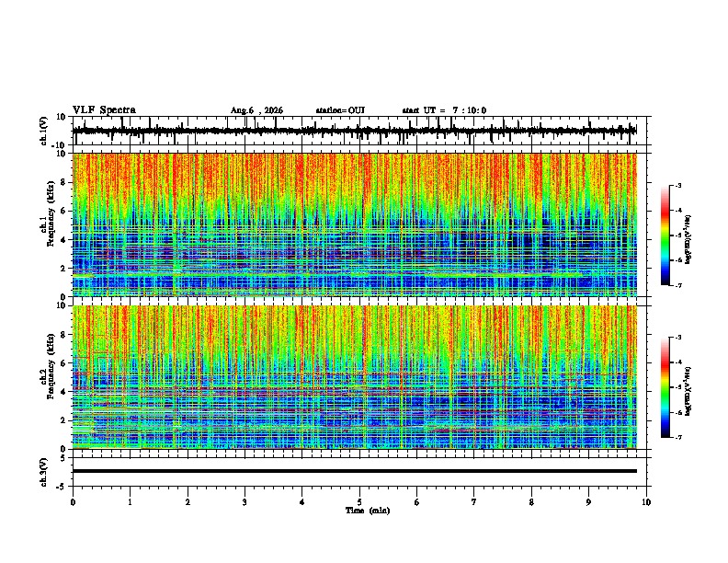Click the "6" kHz tick on ch.1 axis
Image resolution: width=728 pixels, height=563 pixels.
coord(63,211)
